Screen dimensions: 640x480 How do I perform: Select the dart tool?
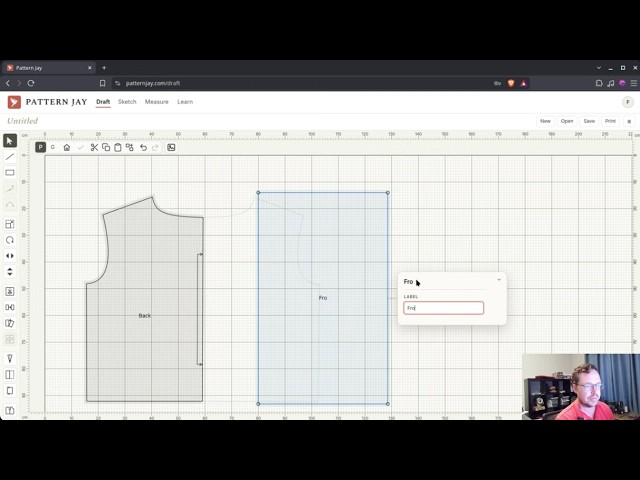(10, 358)
